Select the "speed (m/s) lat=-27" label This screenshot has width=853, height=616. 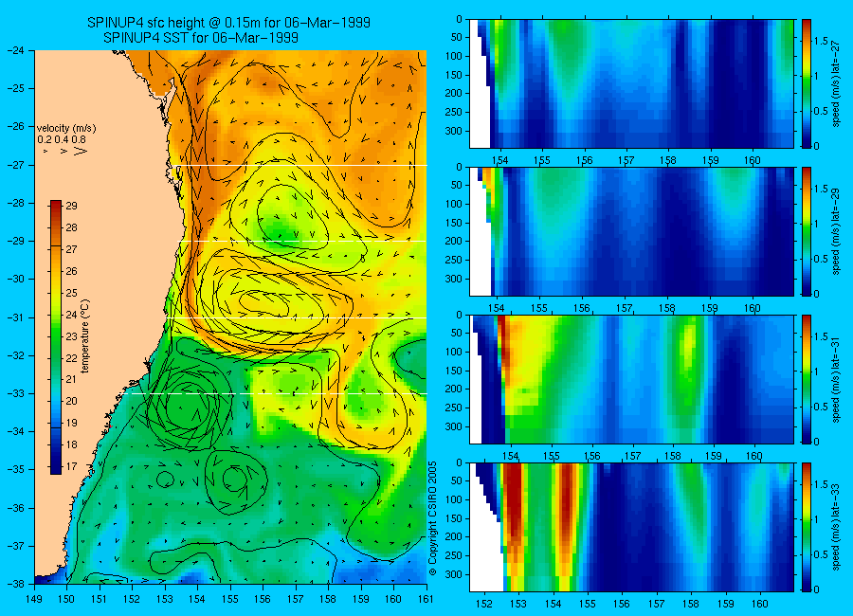click(x=836, y=83)
